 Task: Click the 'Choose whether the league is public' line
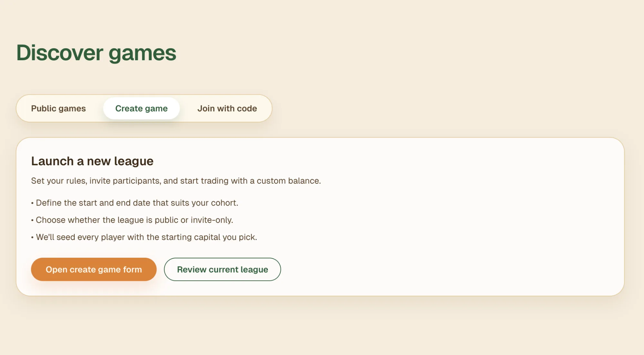pos(134,220)
